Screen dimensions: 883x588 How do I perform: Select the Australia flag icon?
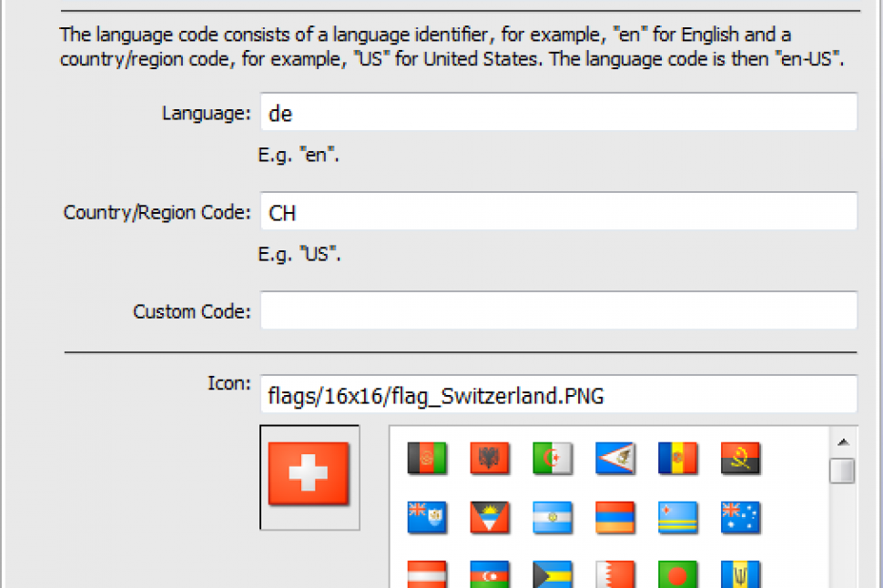click(740, 517)
